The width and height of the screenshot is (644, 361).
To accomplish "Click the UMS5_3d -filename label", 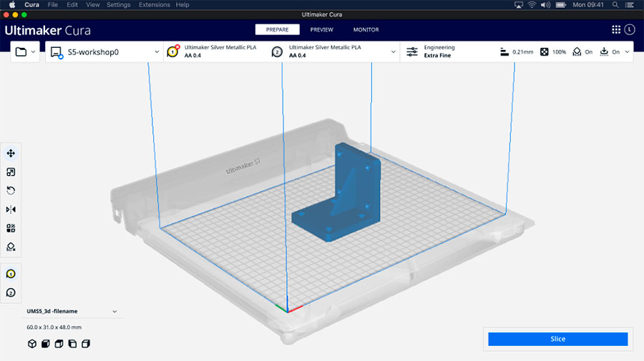I will point(52,312).
